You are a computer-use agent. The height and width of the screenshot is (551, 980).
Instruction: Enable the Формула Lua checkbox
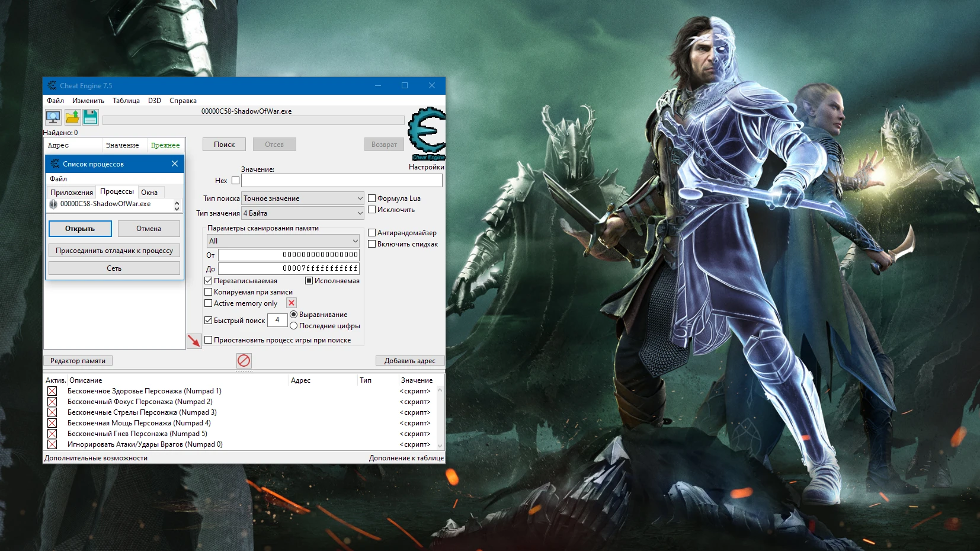tap(371, 198)
